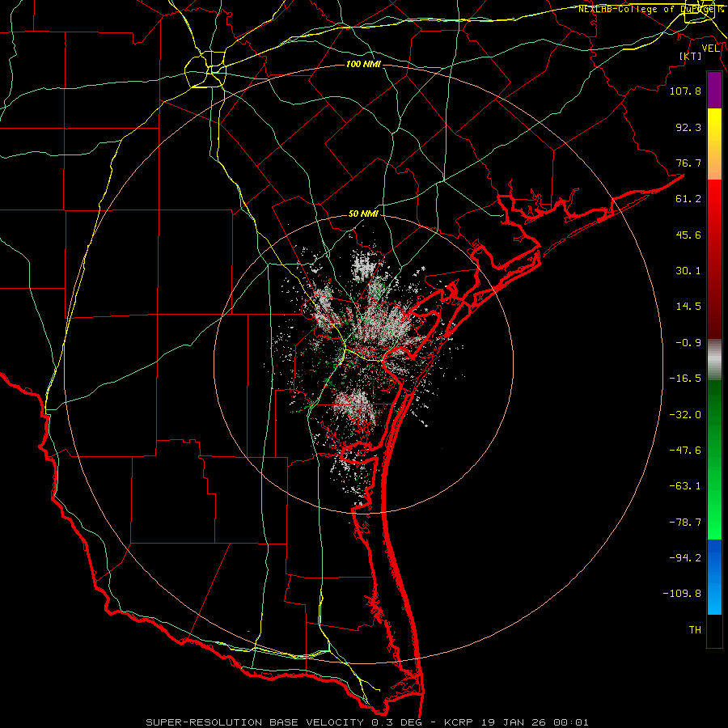Click the -16.5 velocity scale value
Image resolution: width=728 pixels, height=728 pixels.
pos(685,379)
